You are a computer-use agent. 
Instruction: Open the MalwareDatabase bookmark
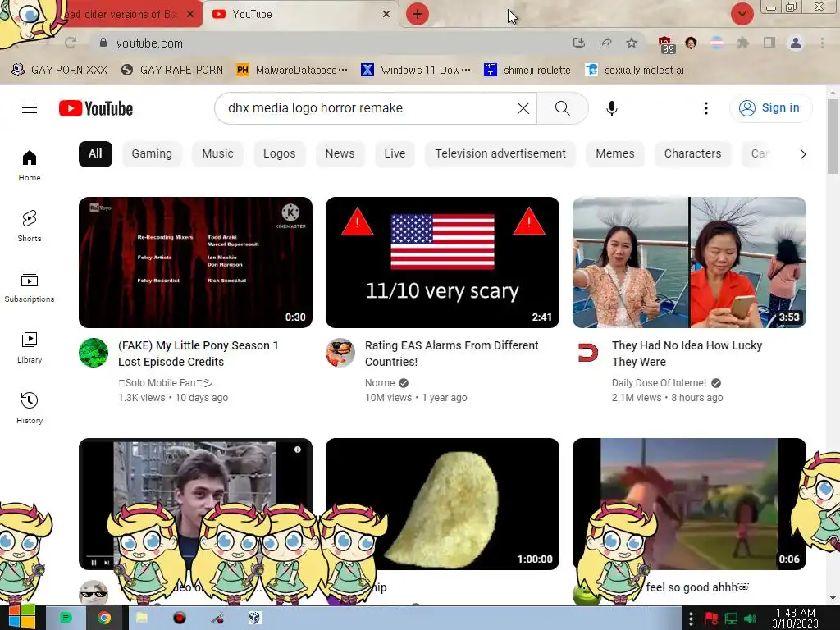(292, 71)
